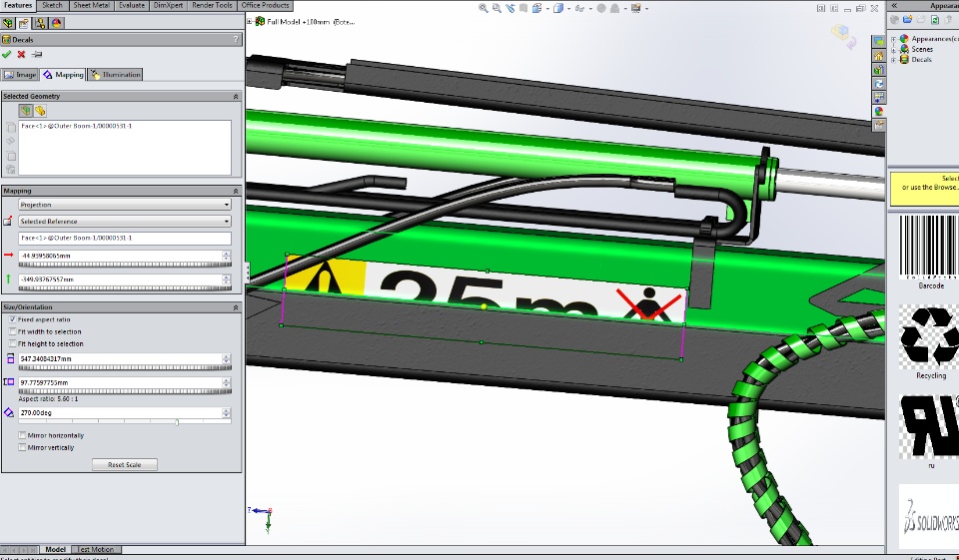Switch to the Sketch tab
This screenshot has height=560, width=959.
(x=52, y=6)
